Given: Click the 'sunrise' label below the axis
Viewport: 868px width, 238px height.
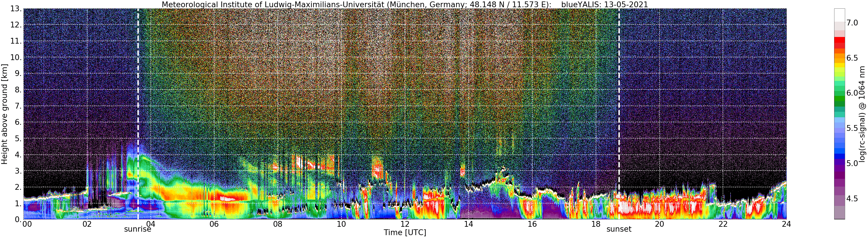Looking at the screenshot, I should click(137, 230).
